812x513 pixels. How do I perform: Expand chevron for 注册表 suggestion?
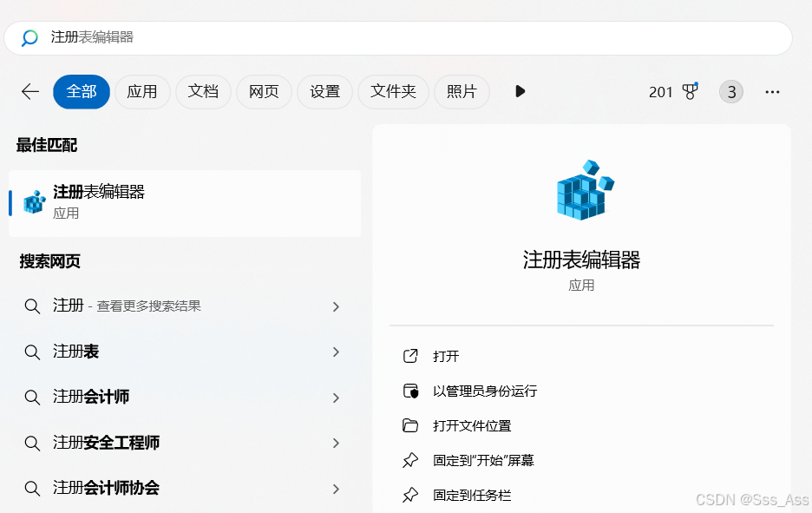pos(336,352)
